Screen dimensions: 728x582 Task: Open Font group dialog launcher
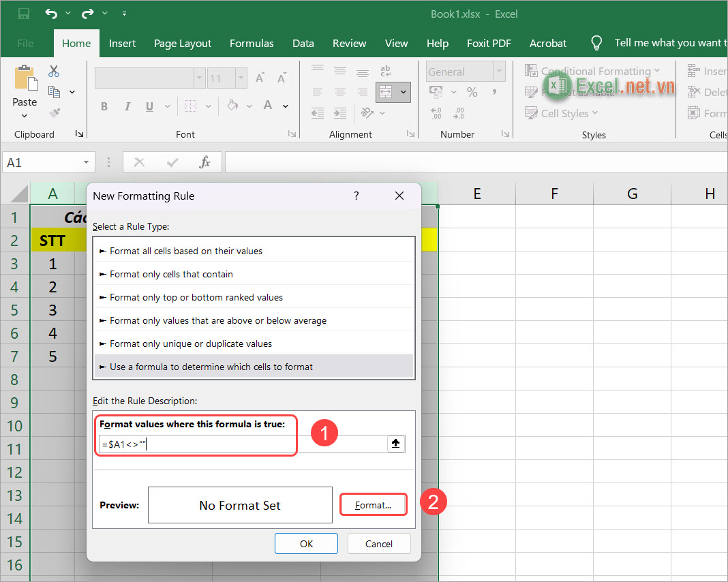pyautogui.click(x=292, y=134)
